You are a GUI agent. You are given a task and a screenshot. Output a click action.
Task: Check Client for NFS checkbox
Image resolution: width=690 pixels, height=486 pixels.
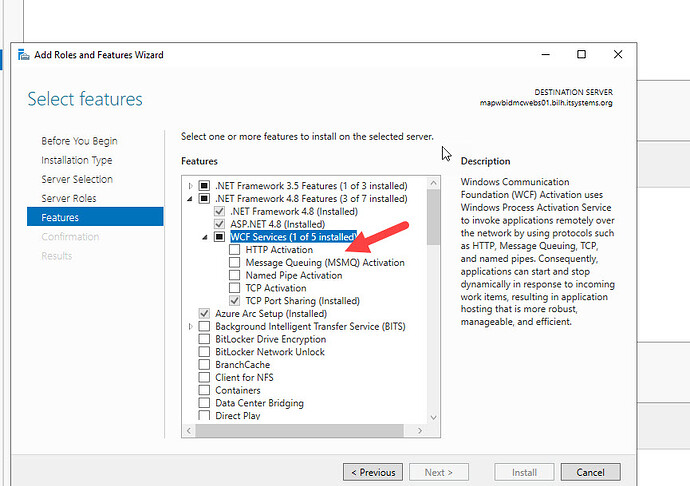[x=204, y=377]
